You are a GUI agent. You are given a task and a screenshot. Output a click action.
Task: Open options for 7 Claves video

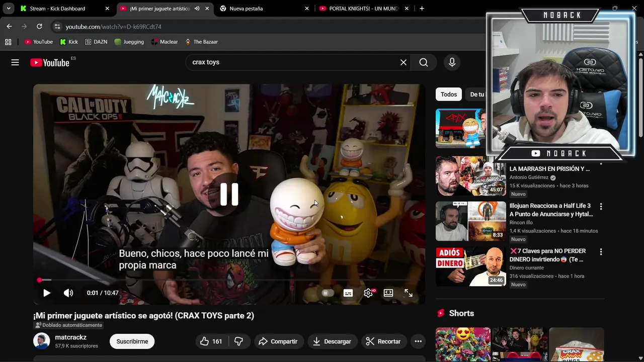[601, 252]
